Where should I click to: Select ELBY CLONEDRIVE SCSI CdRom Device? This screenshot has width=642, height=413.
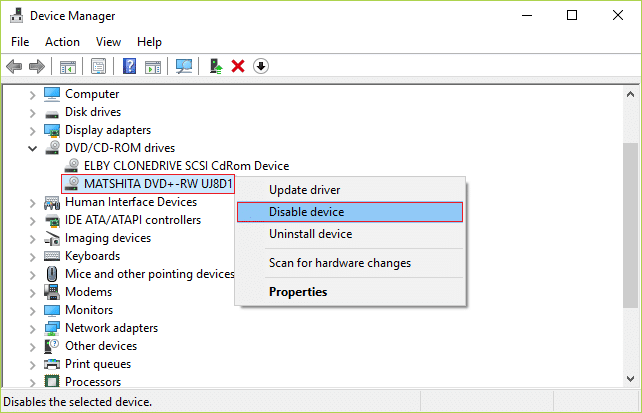click(186, 166)
